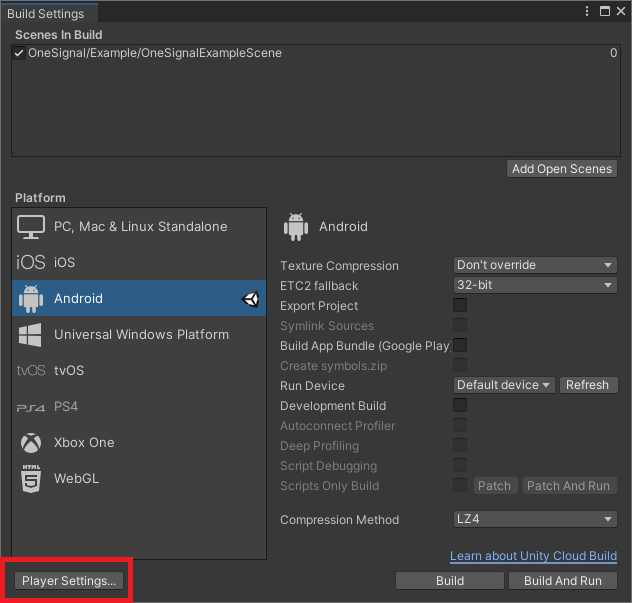The height and width of the screenshot is (603, 632).
Task: Open Learn about Unity Cloud Build link
Action: (x=533, y=556)
